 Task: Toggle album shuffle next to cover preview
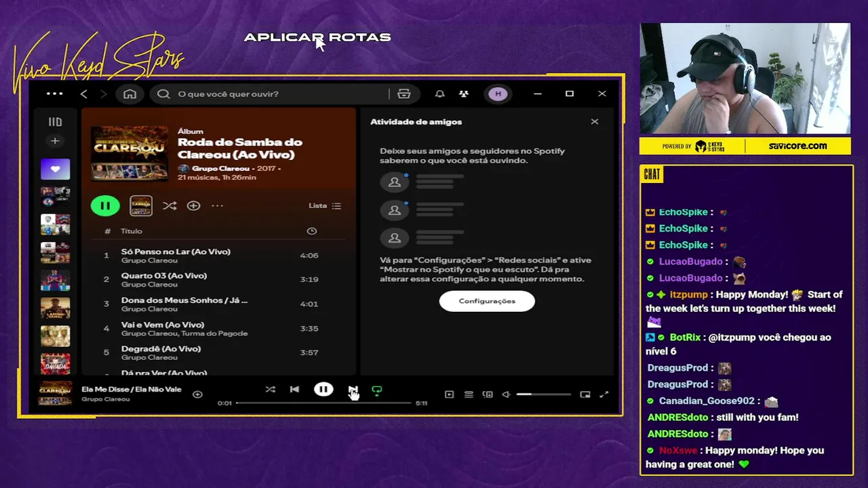170,205
